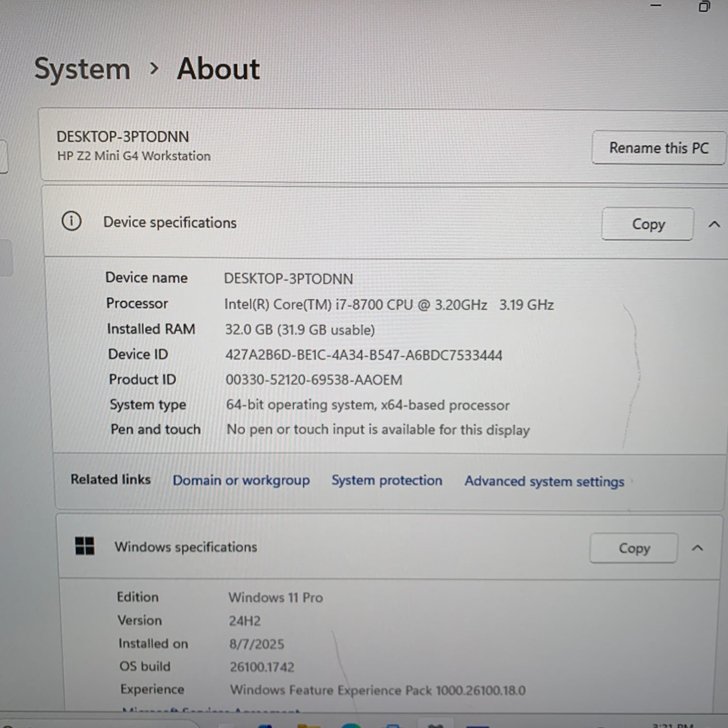Image resolution: width=728 pixels, height=728 pixels.
Task: Open Domain or workgroup link
Action: pyautogui.click(x=241, y=480)
